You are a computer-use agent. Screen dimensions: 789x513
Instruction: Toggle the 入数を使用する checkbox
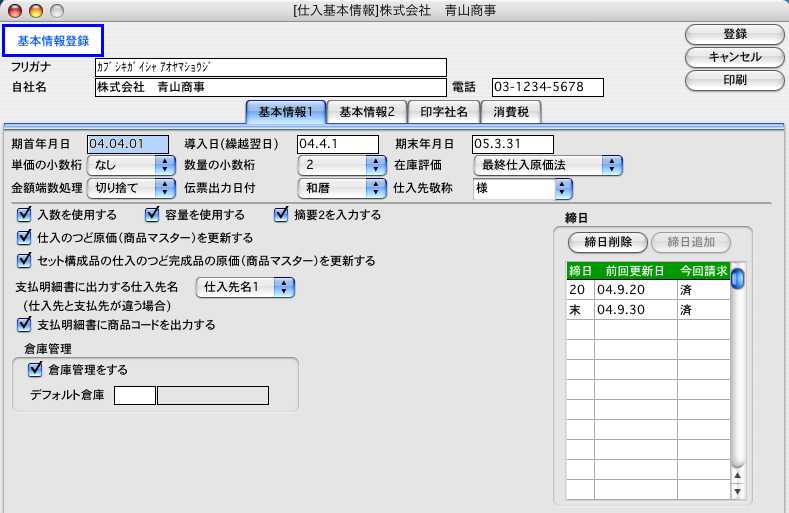pyautogui.click(x=25, y=214)
